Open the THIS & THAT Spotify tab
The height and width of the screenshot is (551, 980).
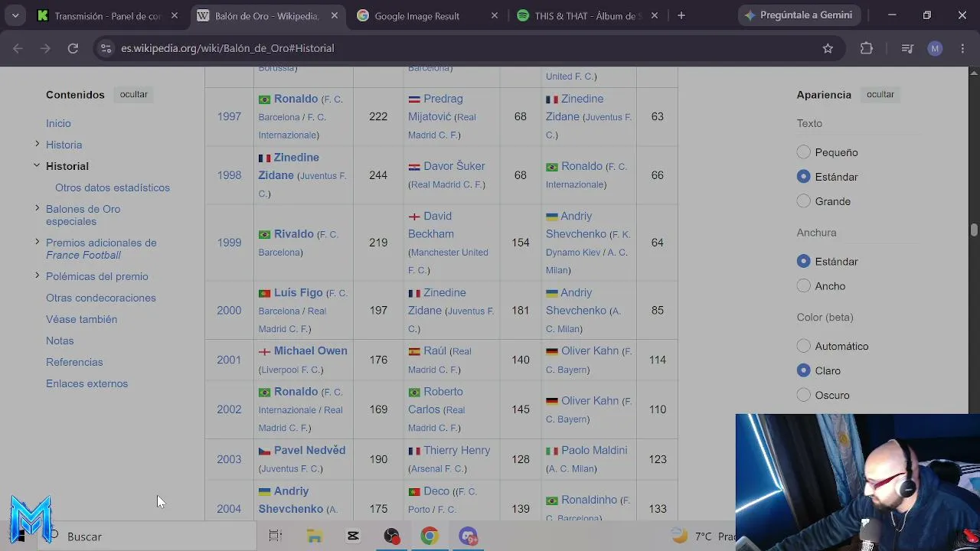pyautogui.click(x=586, y=15)
